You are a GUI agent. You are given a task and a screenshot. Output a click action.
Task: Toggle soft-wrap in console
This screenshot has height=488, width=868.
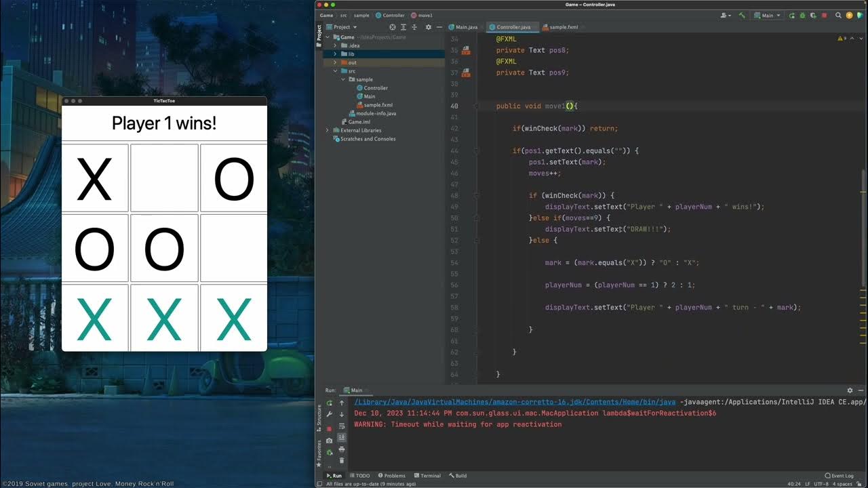(x=342, y=426)
